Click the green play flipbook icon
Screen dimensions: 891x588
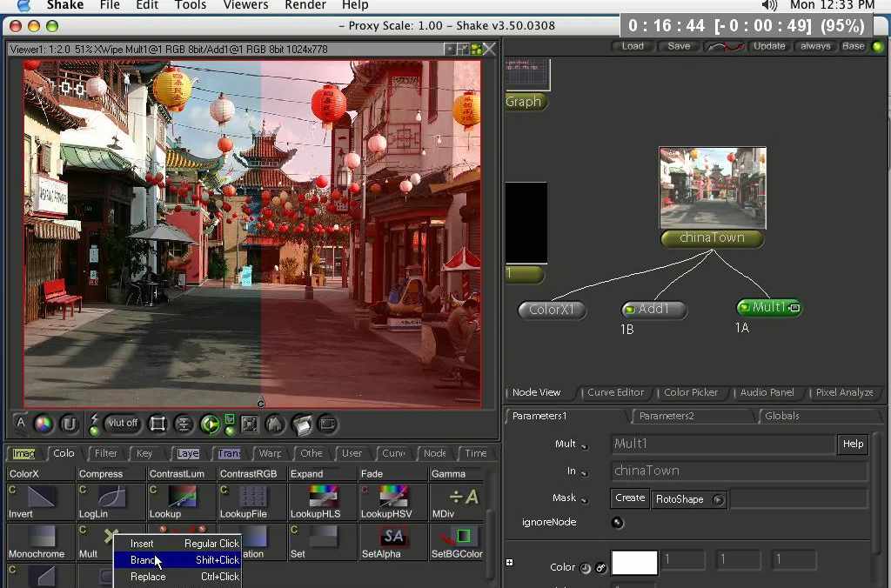(210, 424)
